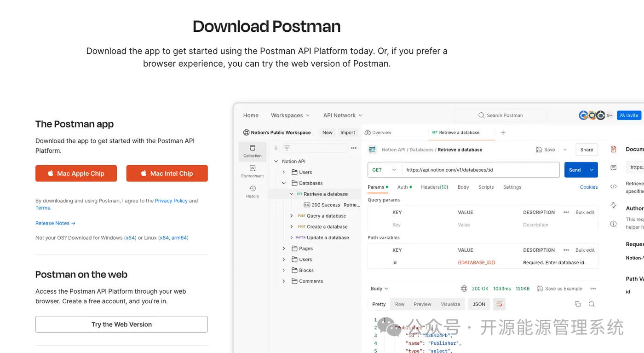Viewport: 644px width, 353px height.
Task: Click the wrap lines icon next to JSON
Action: 499,304
